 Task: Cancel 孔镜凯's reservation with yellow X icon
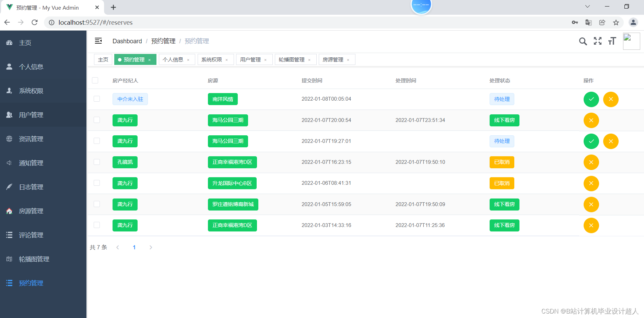591,162
